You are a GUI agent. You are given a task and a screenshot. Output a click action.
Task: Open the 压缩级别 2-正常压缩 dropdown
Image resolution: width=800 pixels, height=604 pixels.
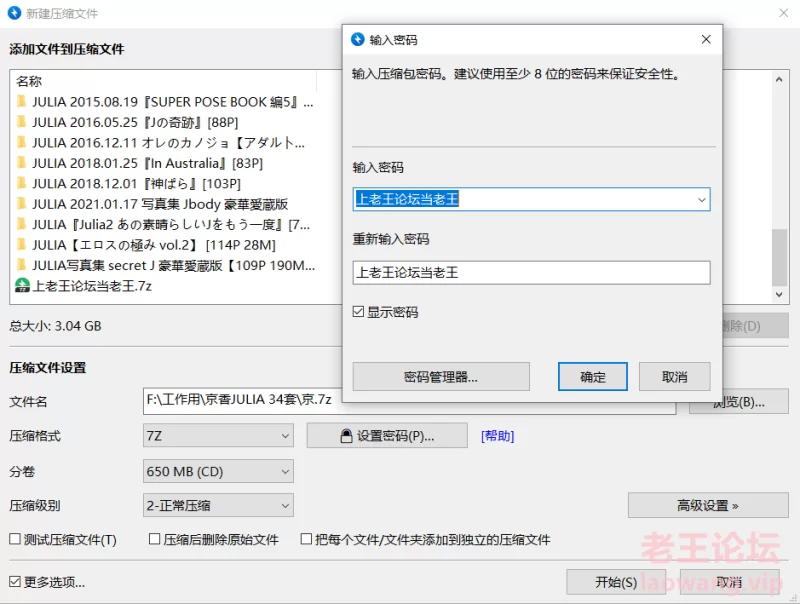pos(218,506)
